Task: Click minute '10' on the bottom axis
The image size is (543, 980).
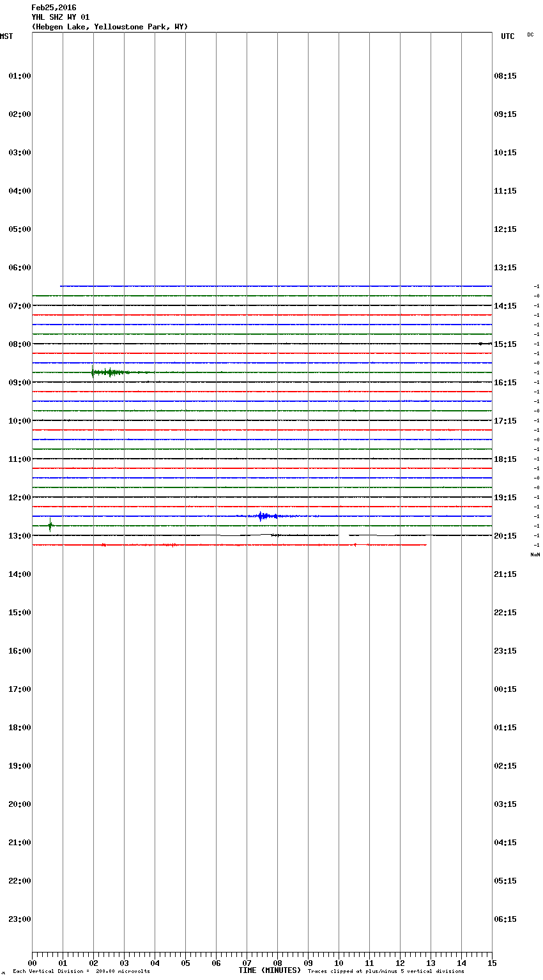Action: (339, 963)
